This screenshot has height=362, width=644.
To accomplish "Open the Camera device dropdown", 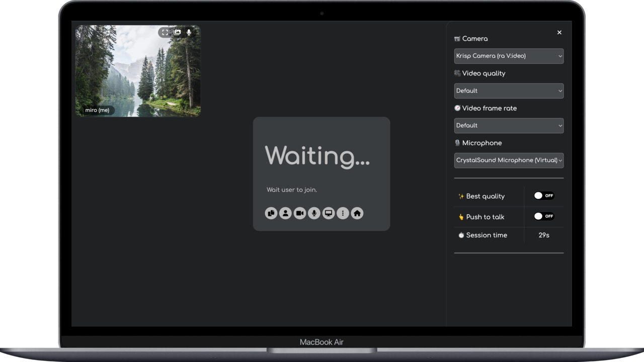I will 509,56.
